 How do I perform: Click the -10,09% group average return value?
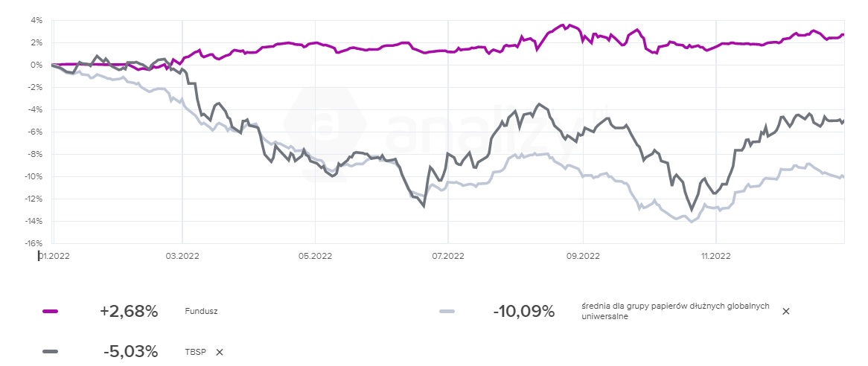click(524, 312)
